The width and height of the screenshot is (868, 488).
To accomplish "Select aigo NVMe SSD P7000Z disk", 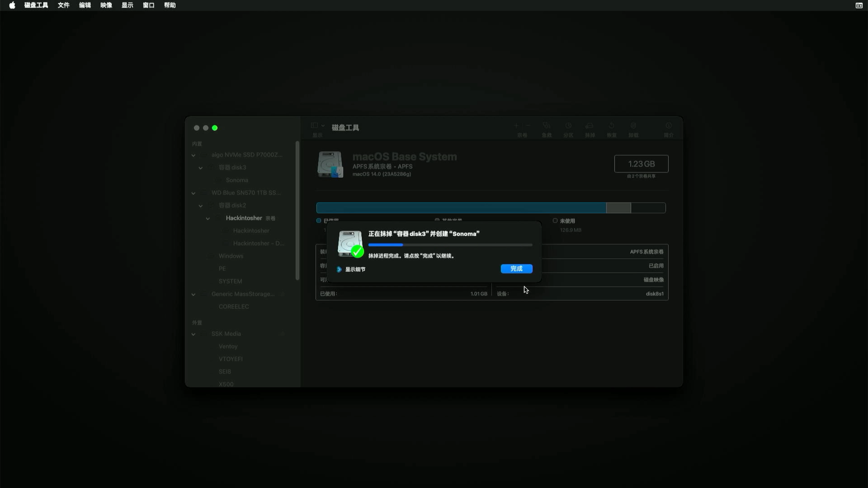I will click(x=247, y=155).
